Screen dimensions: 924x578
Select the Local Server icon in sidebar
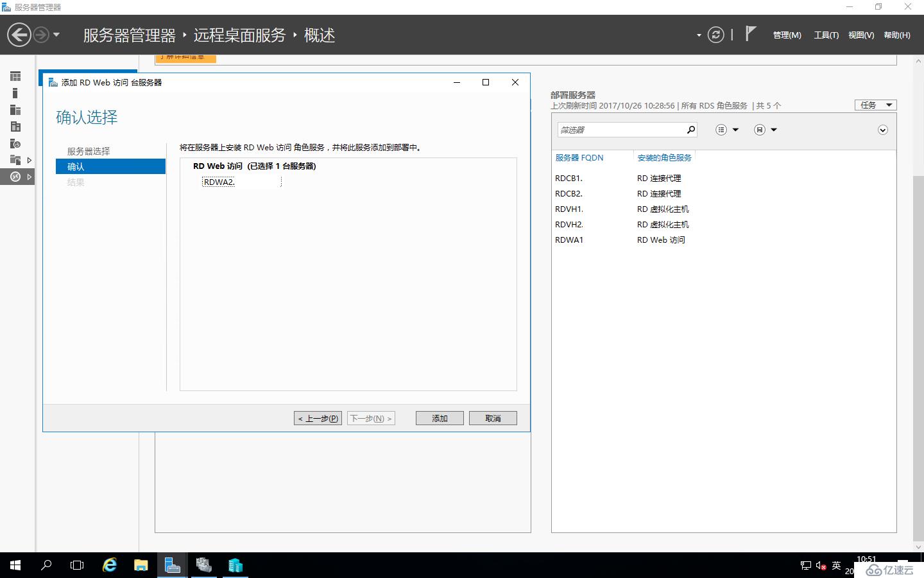click(15, 93)
